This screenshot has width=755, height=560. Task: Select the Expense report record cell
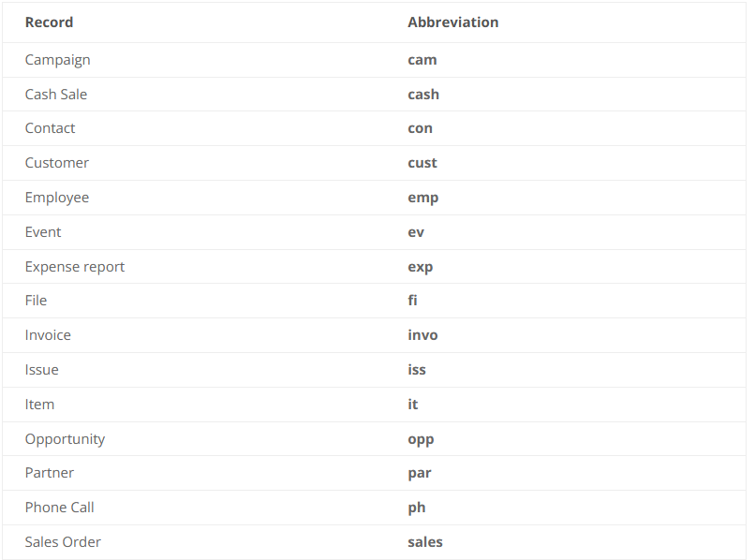pyautogui.click(x=75, y=267)
